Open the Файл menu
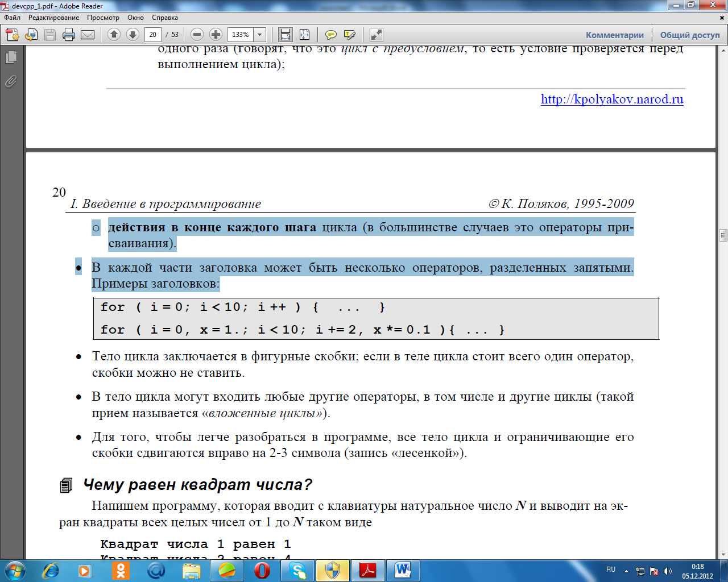The width and height of the screenshot is (728, 582). [x=13, y=18]
